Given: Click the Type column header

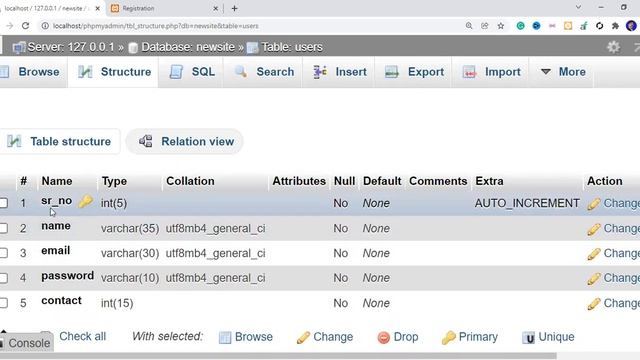Looking at the screenshot, I should (114, 181).
